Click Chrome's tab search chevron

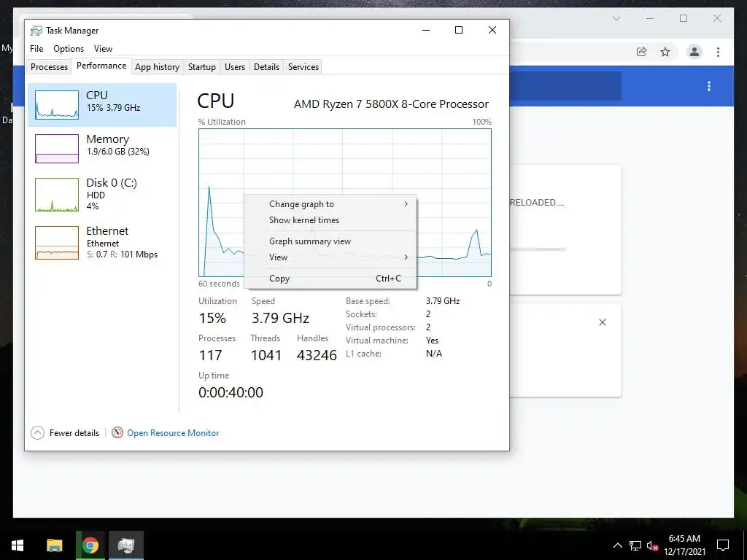(616, 18)
